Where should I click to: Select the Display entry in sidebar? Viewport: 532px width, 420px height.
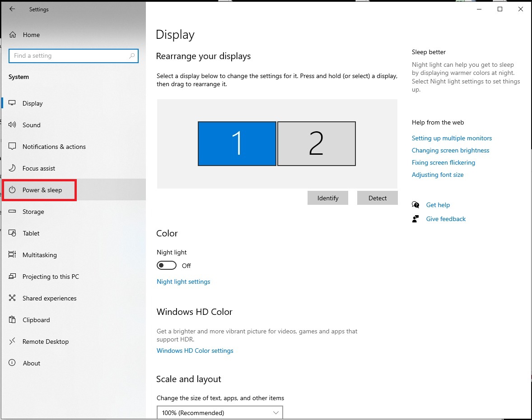click(x=73, y=103)
